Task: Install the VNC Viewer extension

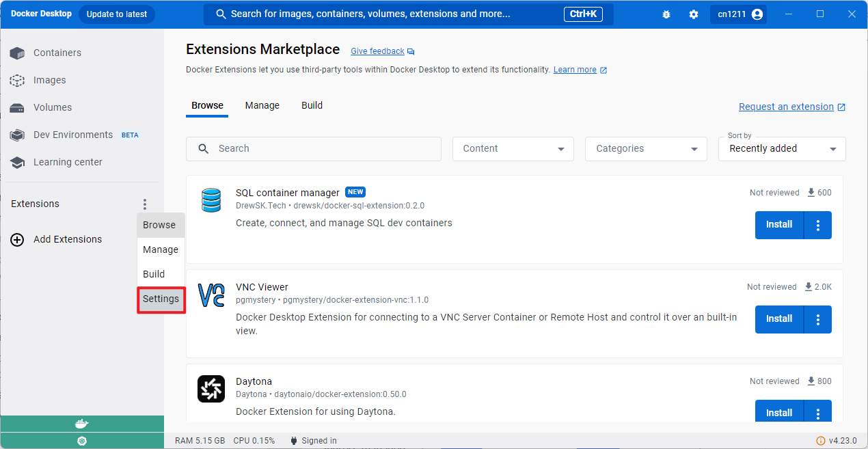Action: 778,319
